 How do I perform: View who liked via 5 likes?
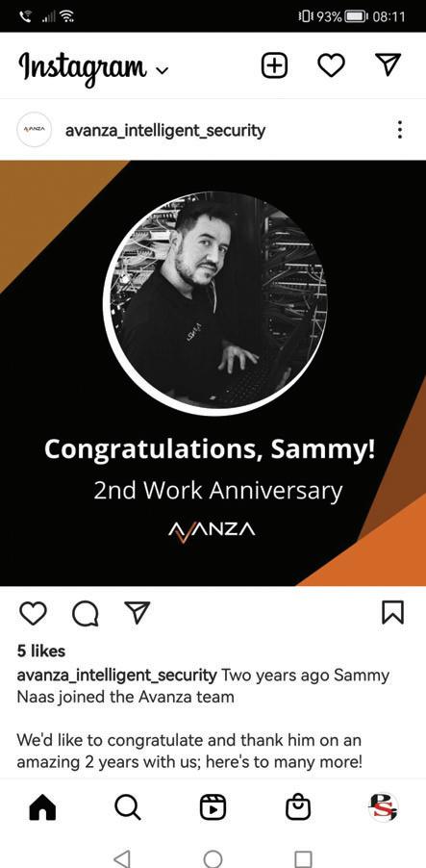click(x=41, y=651)
